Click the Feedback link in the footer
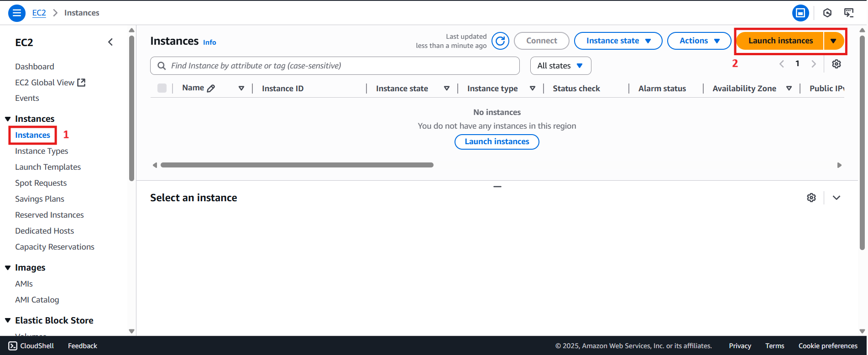 (83, 346)
